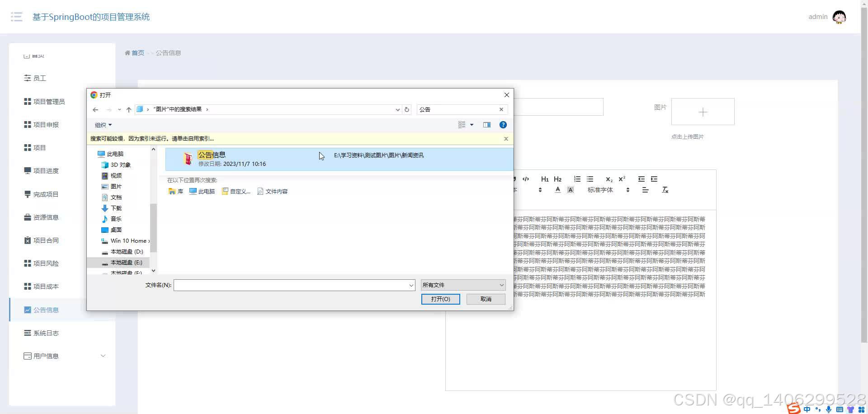Apply subscript formatting in editor
This screenshot has width=868, height=414.
coord(609,179)
